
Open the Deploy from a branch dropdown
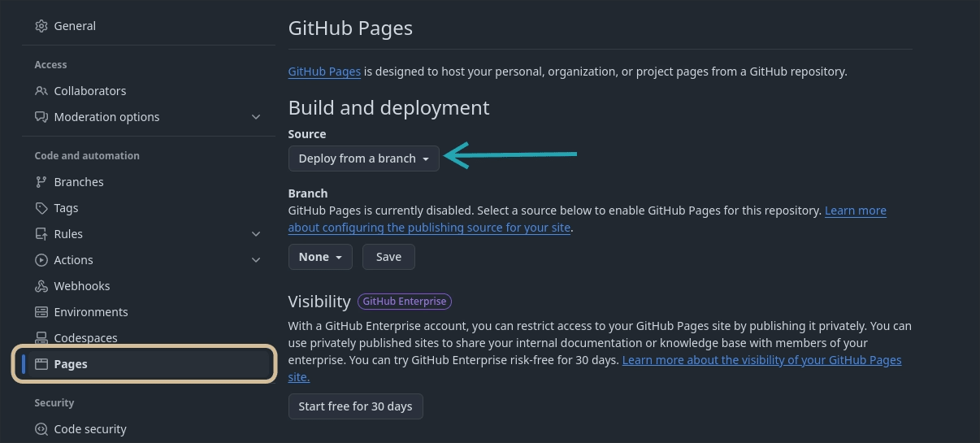click(x=363, y=159)
